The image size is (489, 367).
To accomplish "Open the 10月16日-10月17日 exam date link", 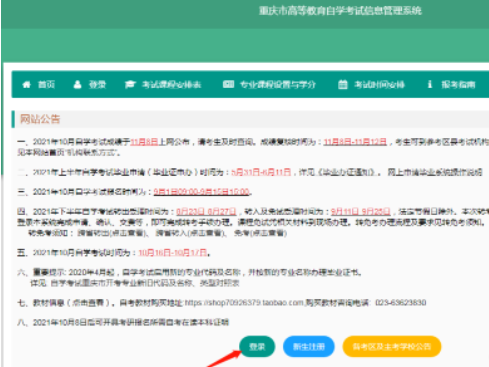I will click(x=173, y=253).
